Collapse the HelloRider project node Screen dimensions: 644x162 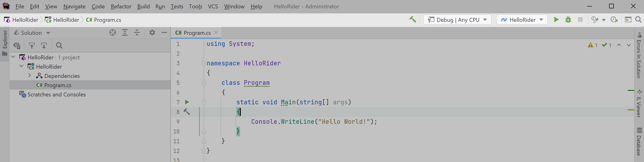click(21, 66)
